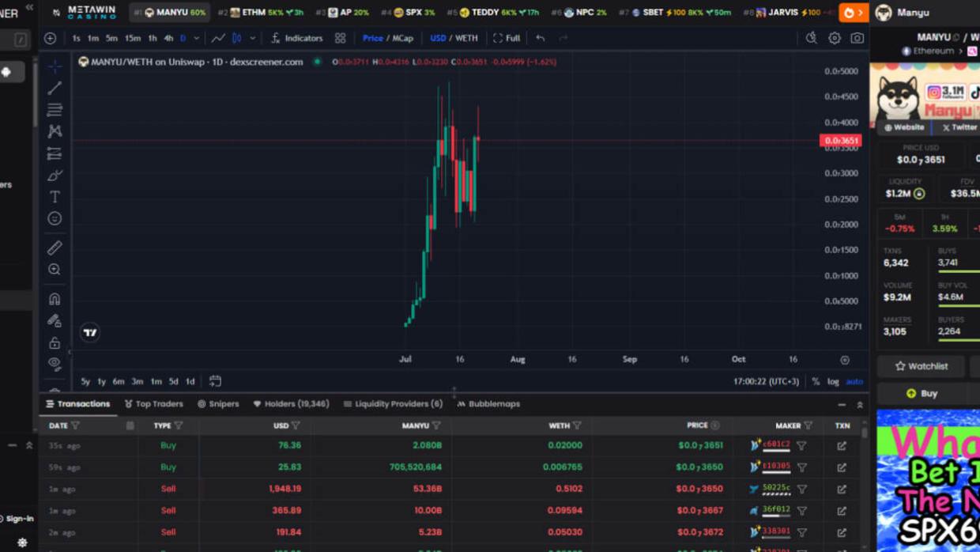Switch the chart quote from USD to WETH
This screenshot has width=980, height=552.
[x=466, y=38]
